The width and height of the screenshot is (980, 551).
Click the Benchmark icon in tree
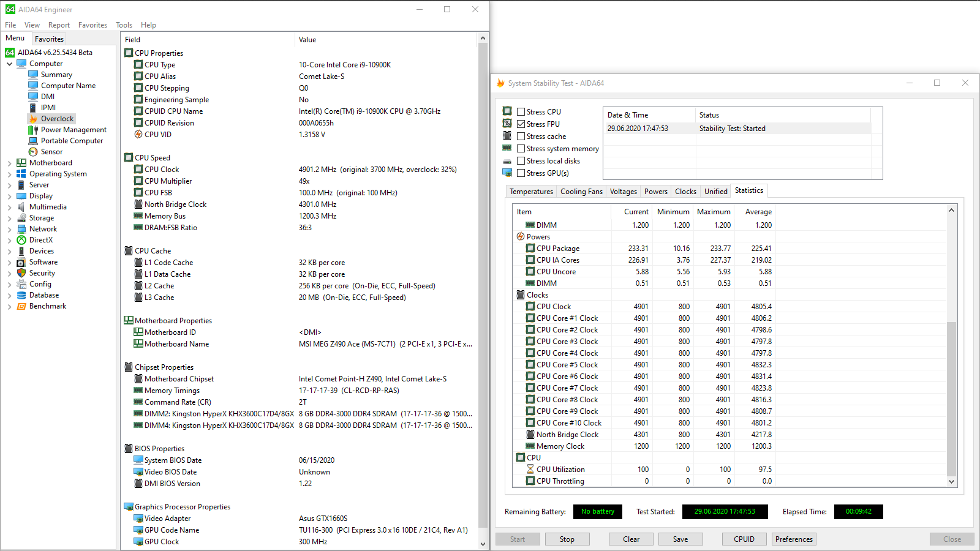pos(21,306)
